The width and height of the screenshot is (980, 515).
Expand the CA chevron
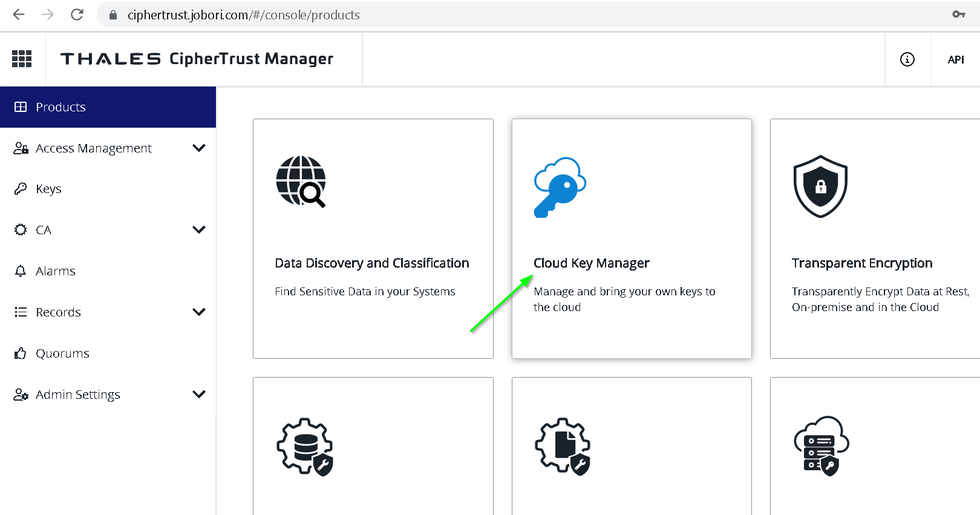click(199, 229)
